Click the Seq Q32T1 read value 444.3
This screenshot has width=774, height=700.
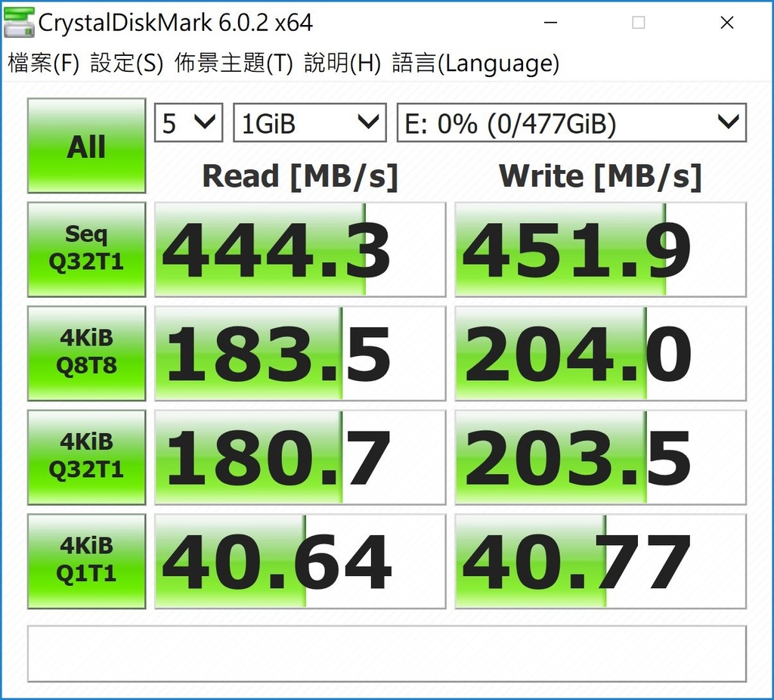click(x=300, y=249)
